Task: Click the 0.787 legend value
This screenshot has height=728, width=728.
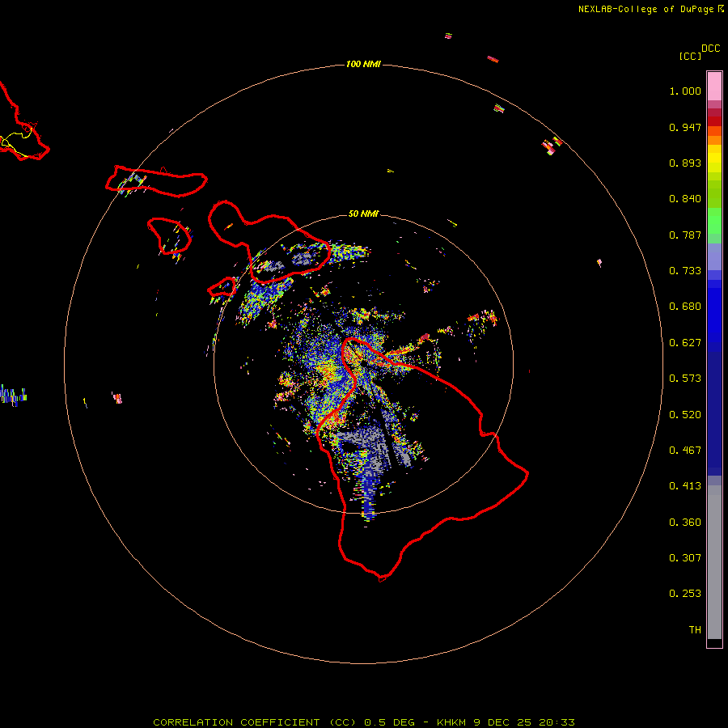Action: tap(685, 235)
